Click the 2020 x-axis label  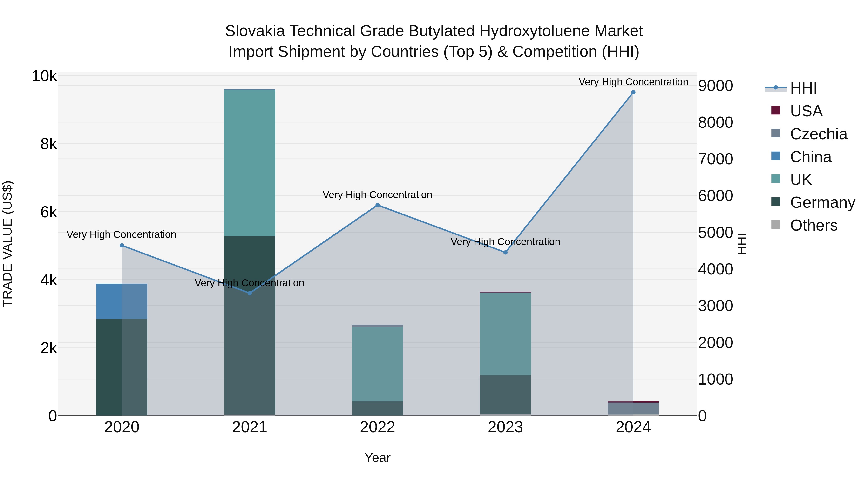pyautogui.click(x=122, y=427)
